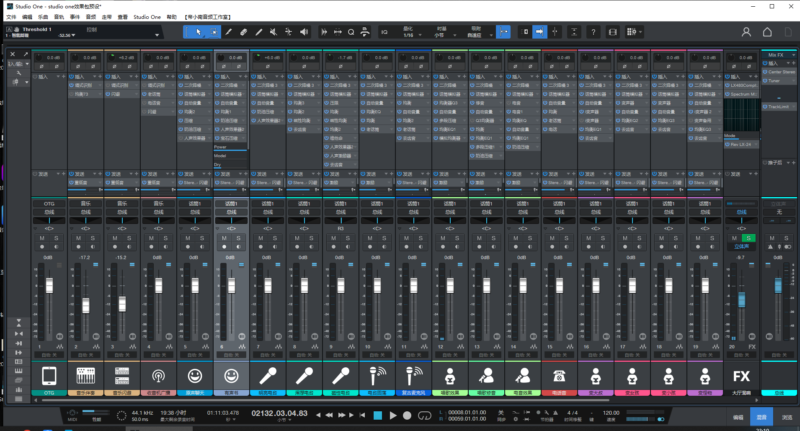800x431 pixels.
Task: Open the 文件 menu
Action: pyautogui.click(x=11, y=17)
